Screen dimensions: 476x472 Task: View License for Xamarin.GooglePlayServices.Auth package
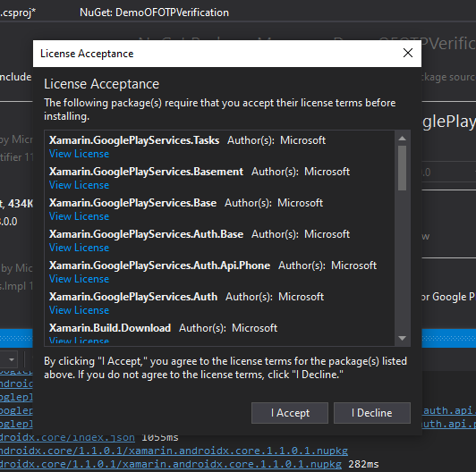tap(79, 310)
